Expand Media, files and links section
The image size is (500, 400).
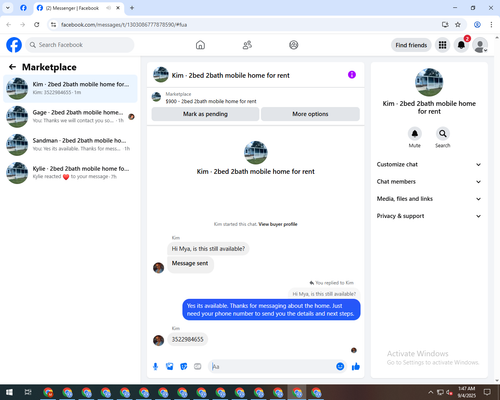pyautogui.click(x=429, y=199)
